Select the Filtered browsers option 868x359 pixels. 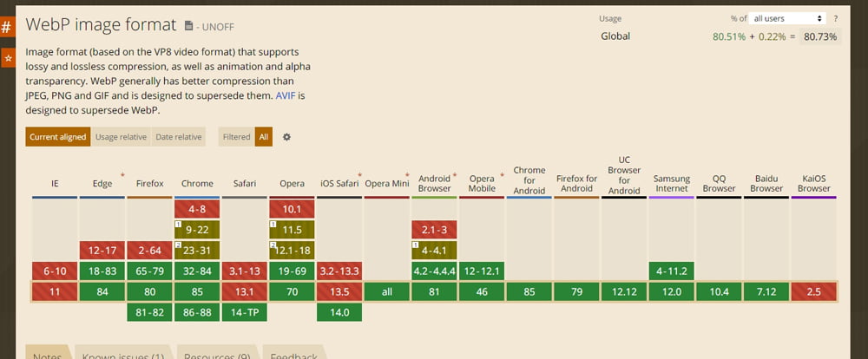coord(236,137)
